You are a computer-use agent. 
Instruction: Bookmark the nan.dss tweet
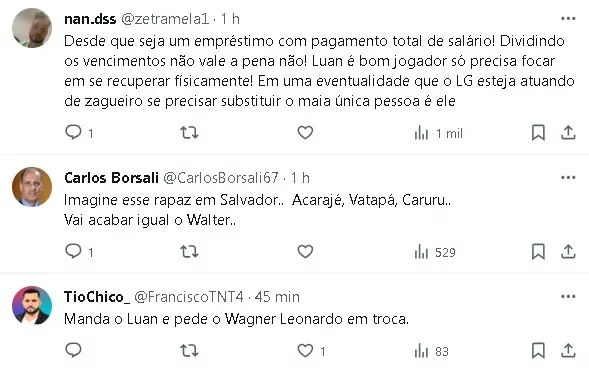538,133
